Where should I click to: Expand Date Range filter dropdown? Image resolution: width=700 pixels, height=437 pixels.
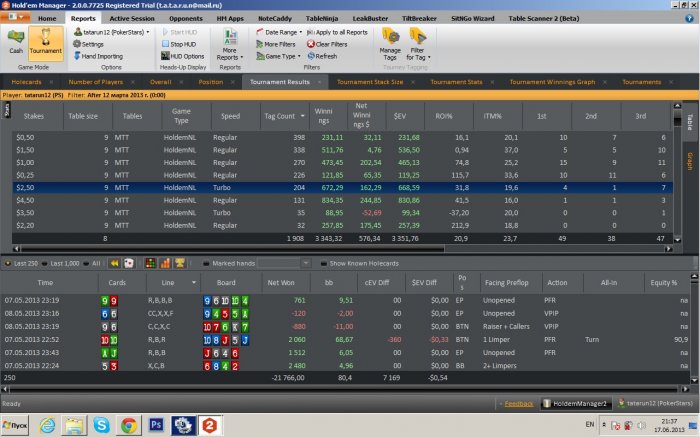279,32
